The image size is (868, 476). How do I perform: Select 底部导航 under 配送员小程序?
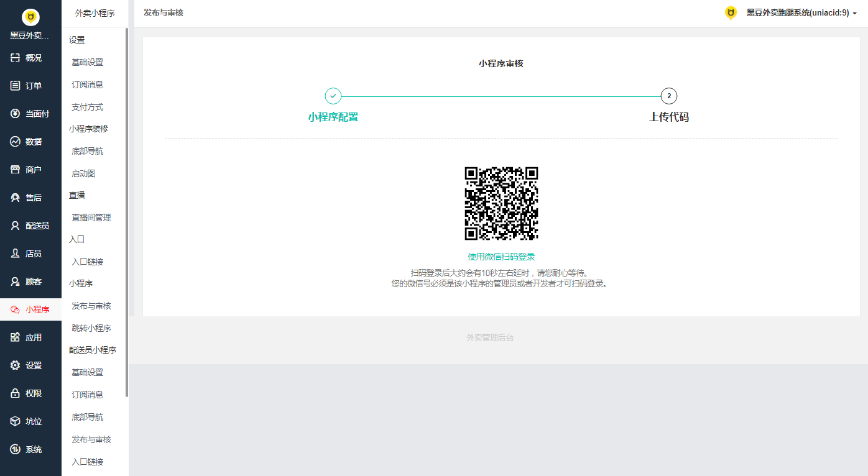coord(88,417)
